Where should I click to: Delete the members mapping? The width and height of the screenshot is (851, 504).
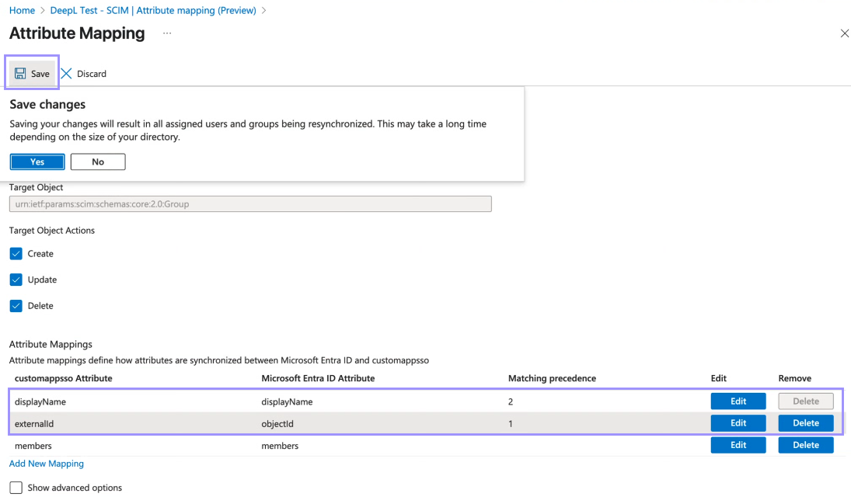tap(805, 445)
